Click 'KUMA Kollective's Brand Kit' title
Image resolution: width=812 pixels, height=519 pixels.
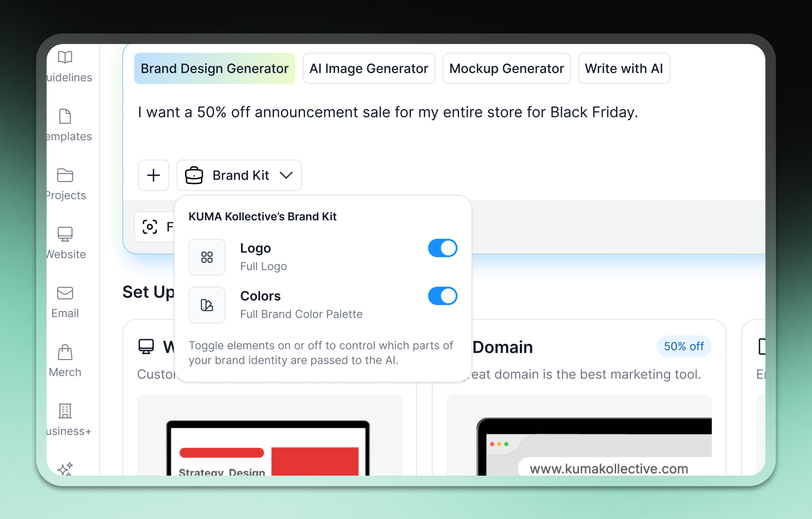pyautogui.click(x=262, y=216)
